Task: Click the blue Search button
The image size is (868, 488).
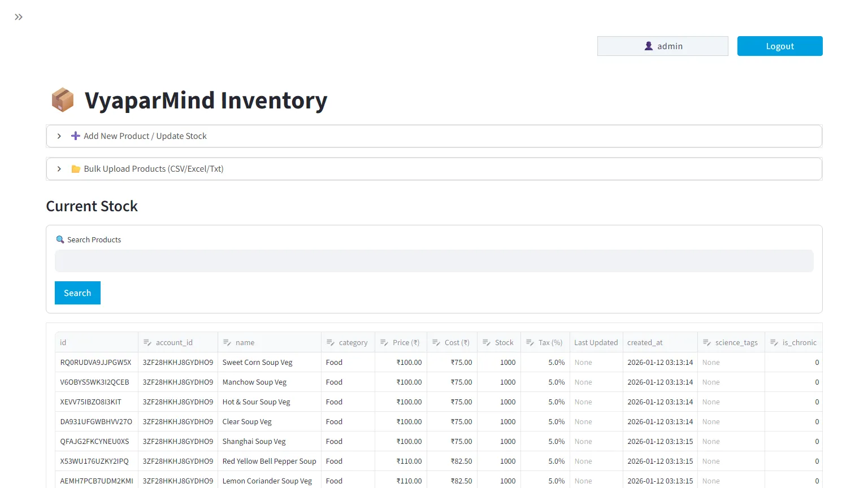Action: pos(77,293)
